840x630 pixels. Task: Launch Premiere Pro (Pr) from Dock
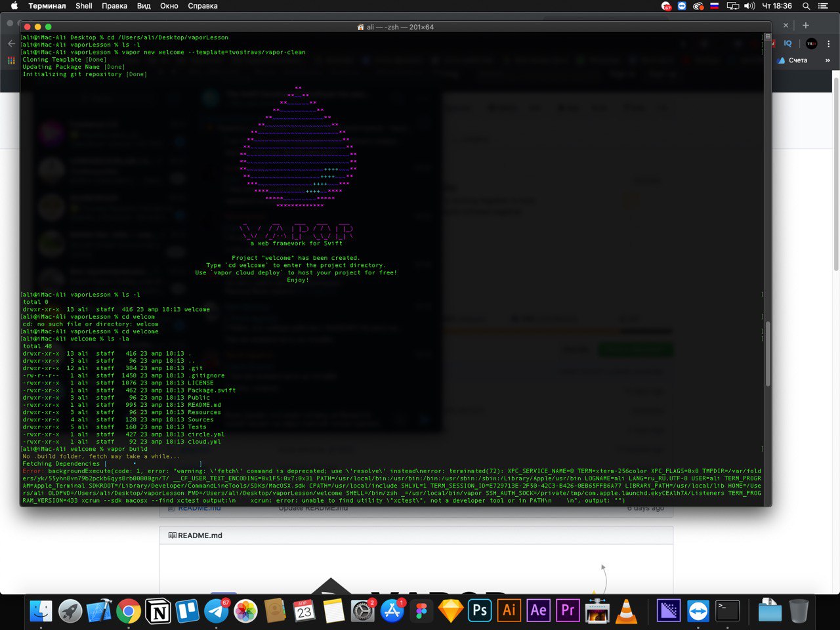[x=568, y=611]
